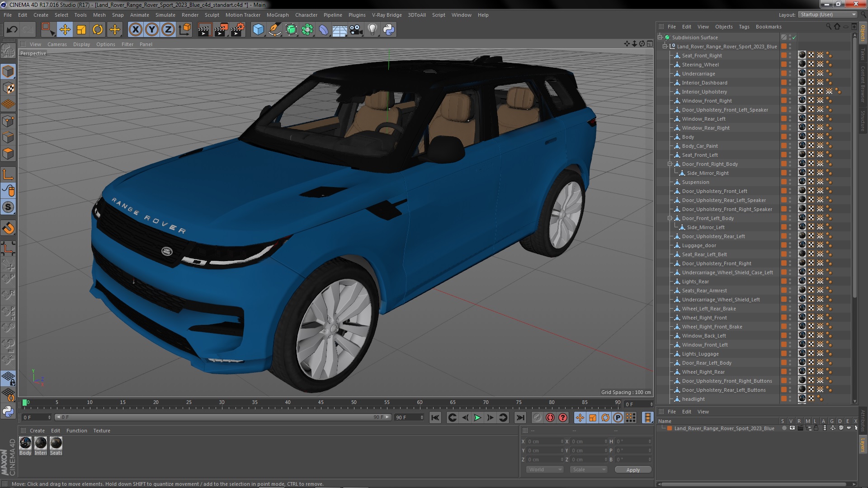Open the material manager Function menu
868x488 pixels.
[x=77, y=431]
